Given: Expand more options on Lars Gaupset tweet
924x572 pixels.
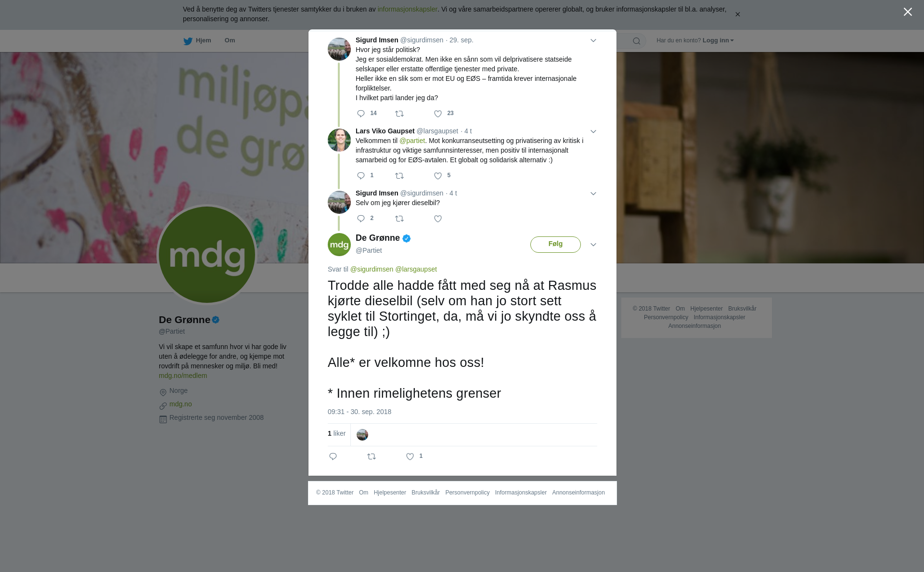Looking at the screenshot, I should pos(593,132).
